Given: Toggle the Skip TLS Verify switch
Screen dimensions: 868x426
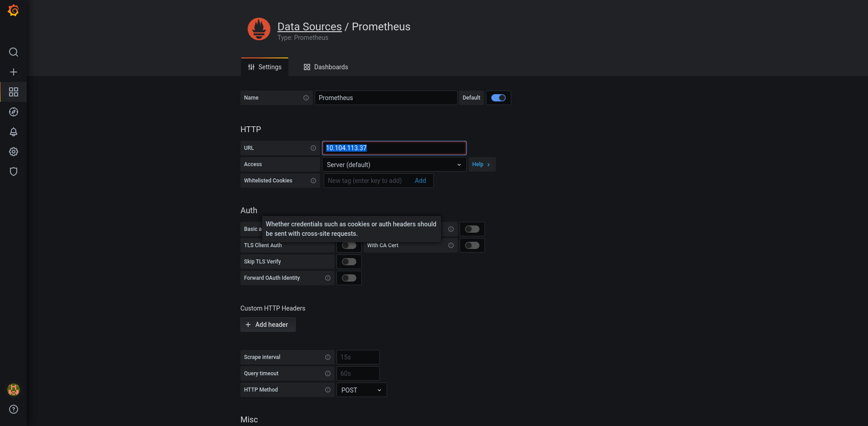Looking at the screenshot, I should (x=349, y=262).
